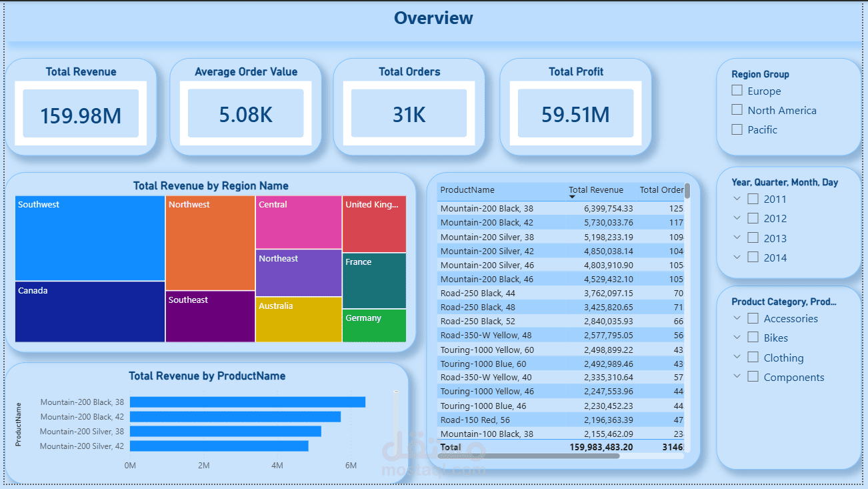This screenshot has width=868, height=489.
Task: Select table row Mountain-200 Silver, 46
Action: pos(561,265)
